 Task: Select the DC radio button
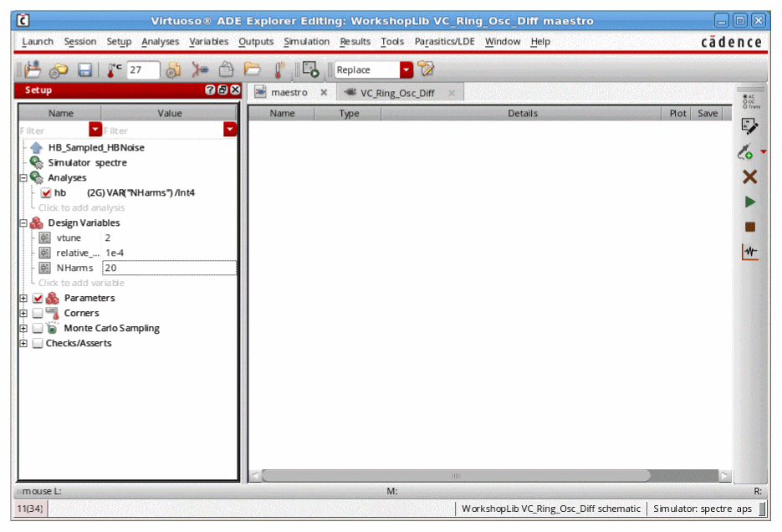click(745, 101)
